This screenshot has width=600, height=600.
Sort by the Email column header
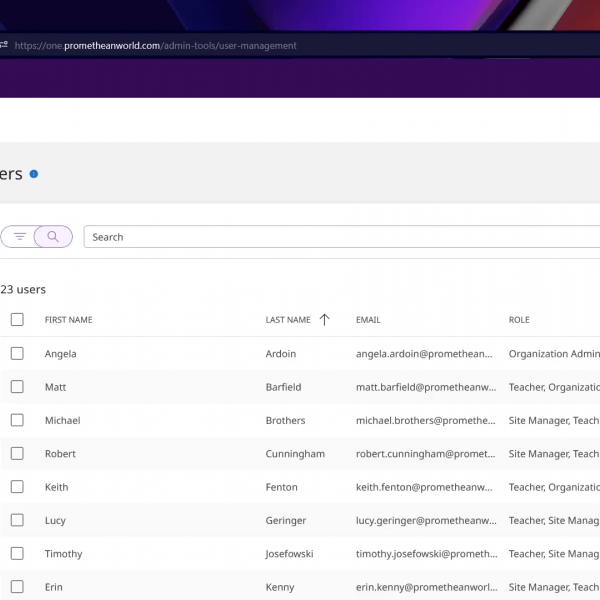[x=368, y=320]
